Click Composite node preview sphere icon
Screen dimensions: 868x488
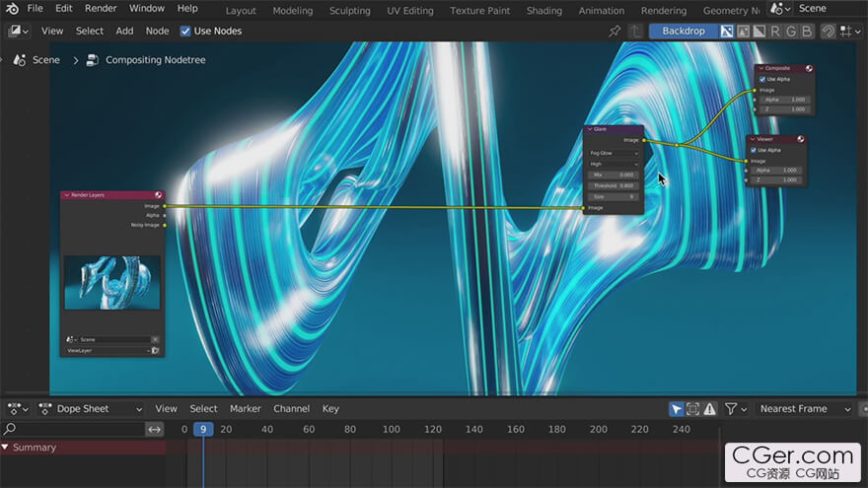point(810,68)
